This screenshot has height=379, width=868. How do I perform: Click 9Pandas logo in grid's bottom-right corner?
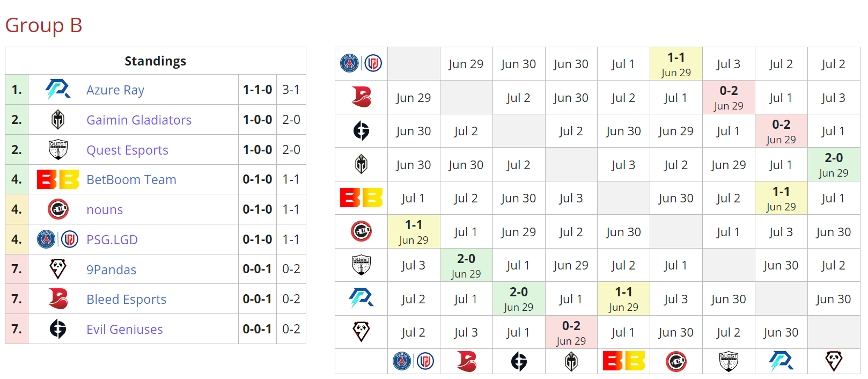click(x=834, y=361)
